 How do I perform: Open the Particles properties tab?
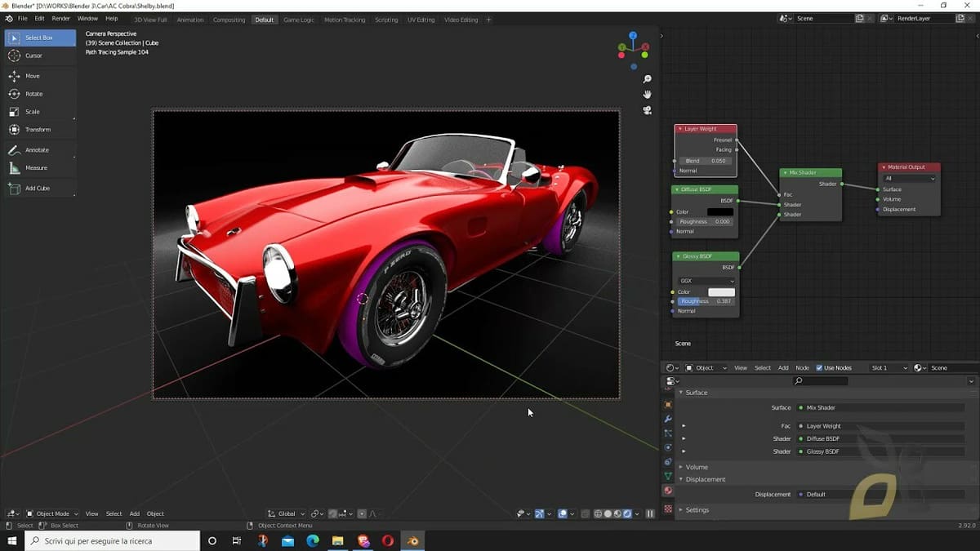pyautogui.click(x=668, y=433)
